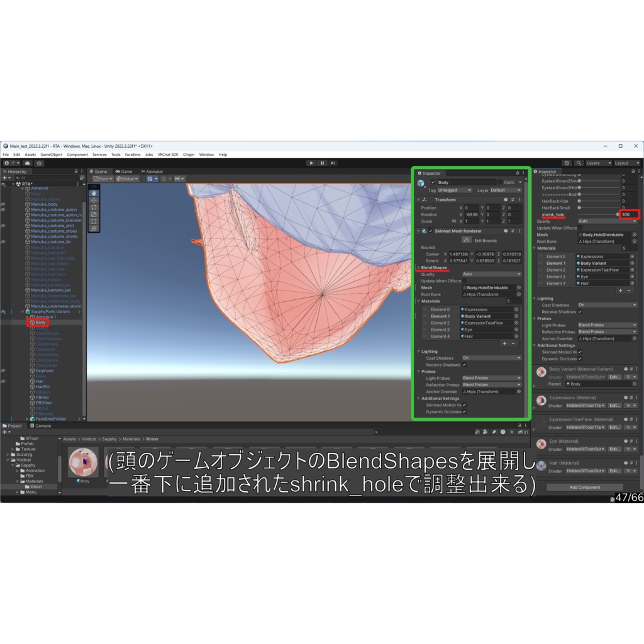The image size is (644, 644).
Task: Select the Transform tool in scene toolbar
Action: coord(94,228)
